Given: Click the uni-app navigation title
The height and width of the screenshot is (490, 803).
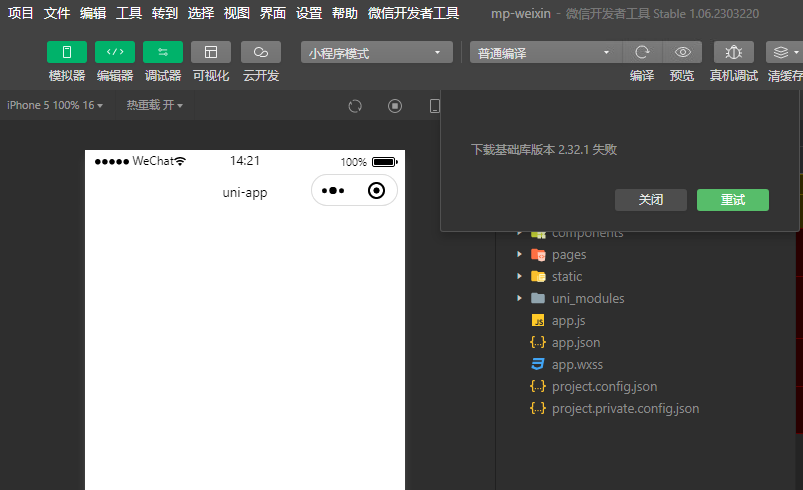Looking at the screenshot, I should click(x=245, y=193).
